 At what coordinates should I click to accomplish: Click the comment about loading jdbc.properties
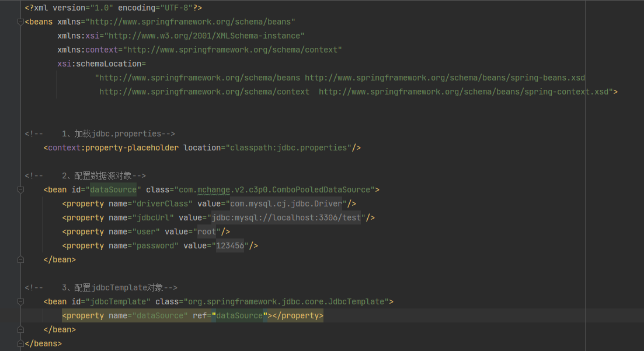(100, 134)
